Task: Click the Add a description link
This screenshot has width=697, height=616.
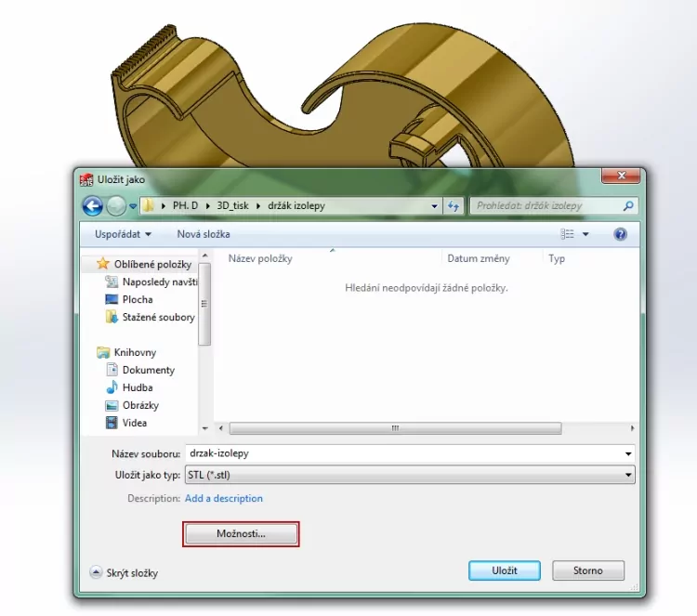Action: pos(224,498)
